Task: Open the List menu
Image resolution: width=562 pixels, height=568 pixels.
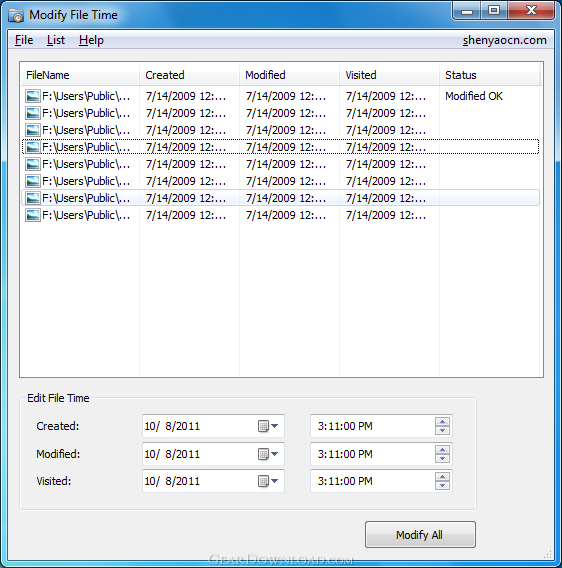Action: point(56,40)
